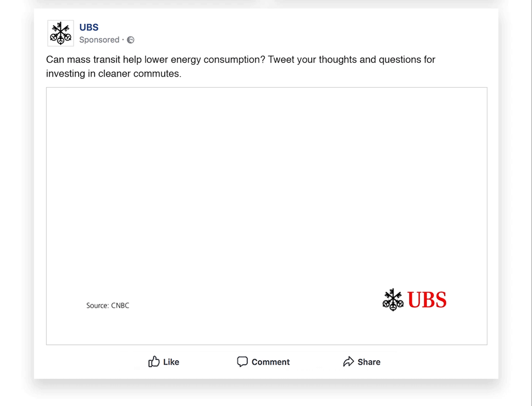This screenshot has width=532, height=406.
Task: Click the speech bubble Comment icon
Action: tap(243, 362)
